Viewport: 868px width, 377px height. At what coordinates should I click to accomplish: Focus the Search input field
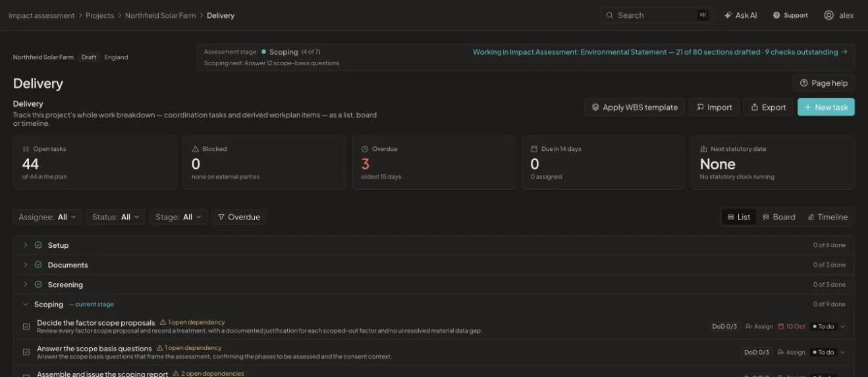point(655,15)
